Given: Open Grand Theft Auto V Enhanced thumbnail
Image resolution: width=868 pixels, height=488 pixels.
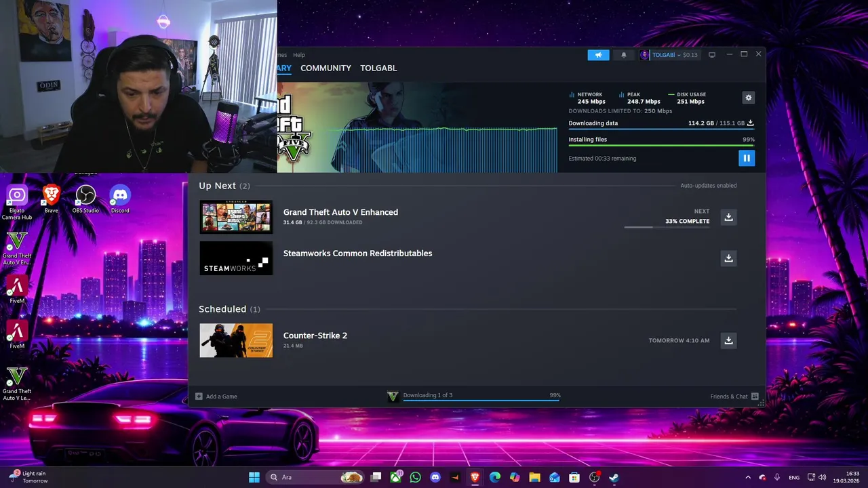Looking at the screenshot, I should point(236,217).
